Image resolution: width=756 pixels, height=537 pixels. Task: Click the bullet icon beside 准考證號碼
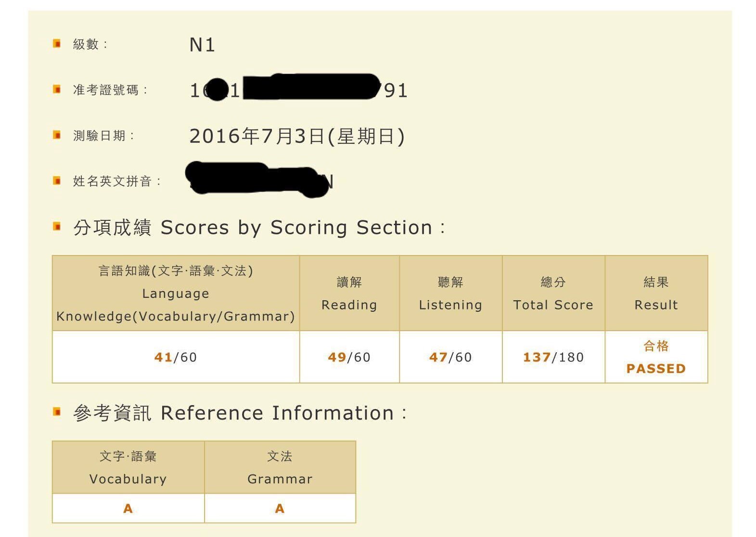(57, 89)
